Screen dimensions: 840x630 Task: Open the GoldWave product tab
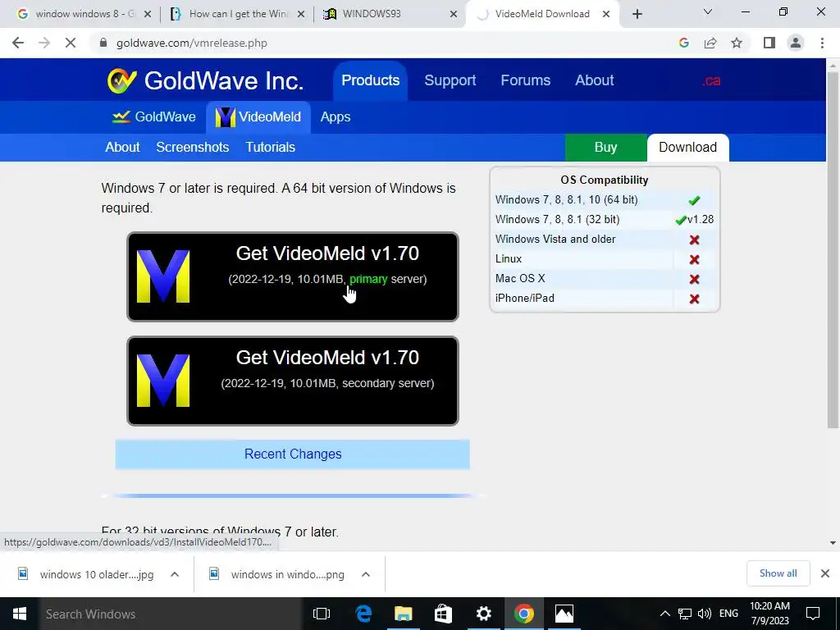click(x=153, y=116)
